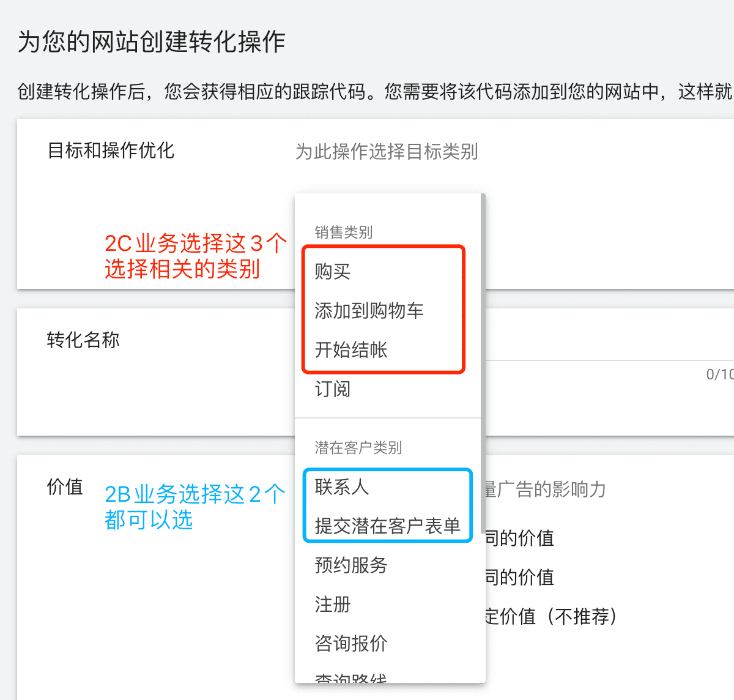Click the red 2C业务 annotation text
Image resolution: width=734 pixels, height=700 pixels.
196,256
